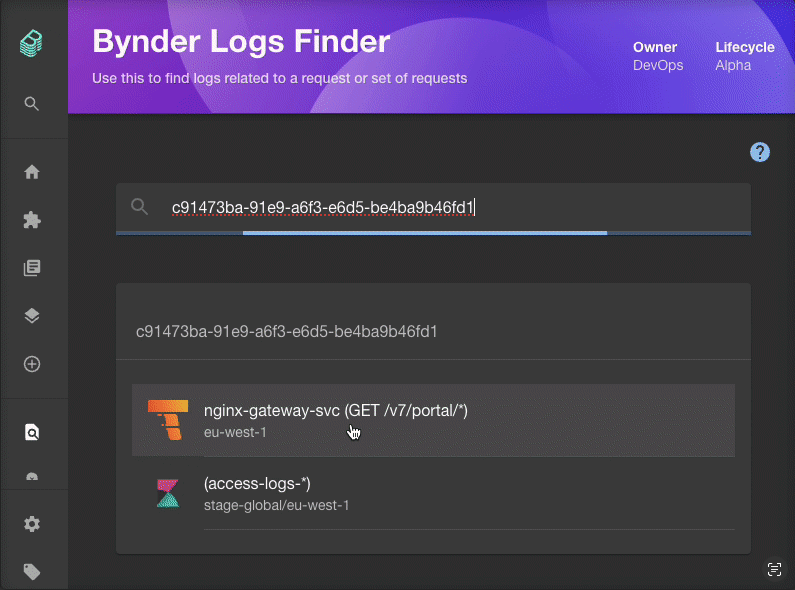Open the Logs Finder sidebar icon
The image size is (795, 590).
click(32, 433)
